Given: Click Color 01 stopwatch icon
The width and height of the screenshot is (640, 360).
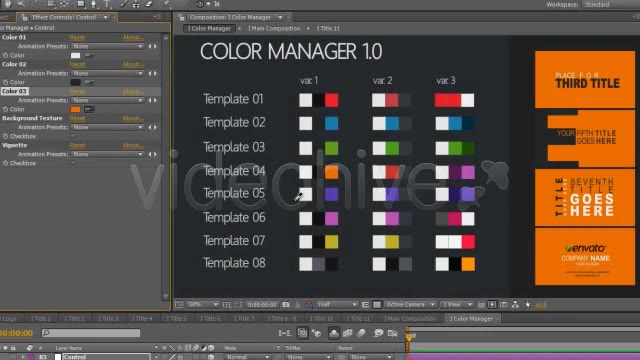Looking at the screenshot, I should click(5, 55).
